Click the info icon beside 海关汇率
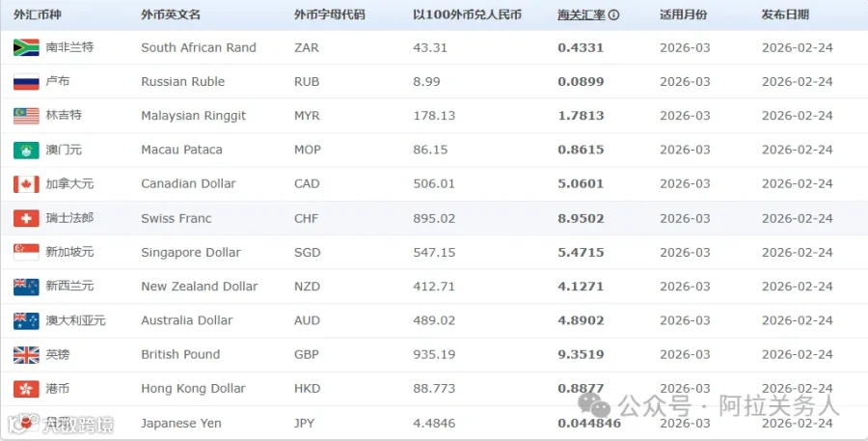Viewport: 868px width, 441px height. click(613, 15)
